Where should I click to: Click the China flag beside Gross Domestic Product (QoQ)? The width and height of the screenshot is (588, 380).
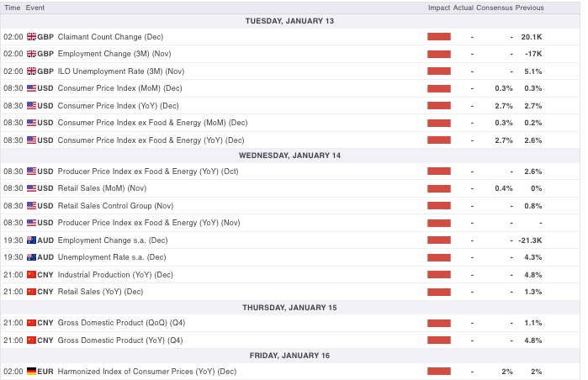31,323
